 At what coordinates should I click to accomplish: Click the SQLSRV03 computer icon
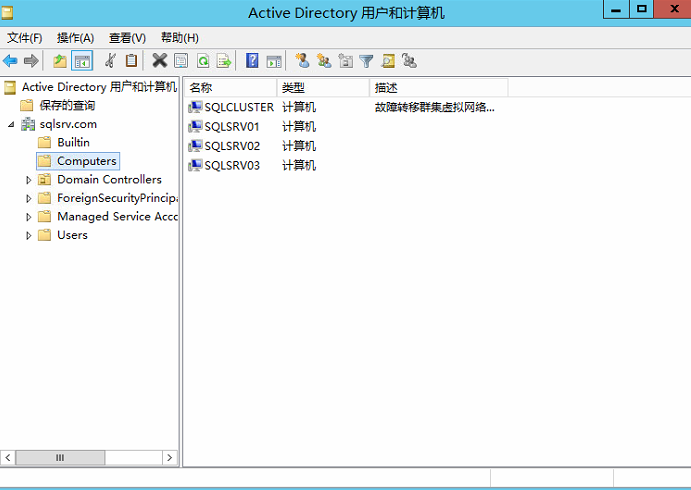(x=195, y=165)
